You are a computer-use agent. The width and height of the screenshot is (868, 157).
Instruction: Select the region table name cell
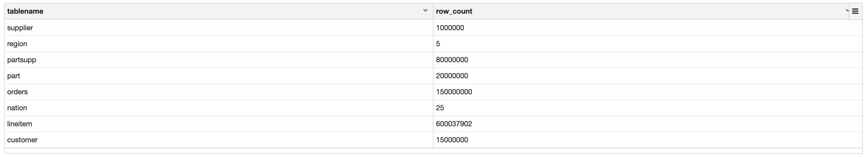pos(17,44)
